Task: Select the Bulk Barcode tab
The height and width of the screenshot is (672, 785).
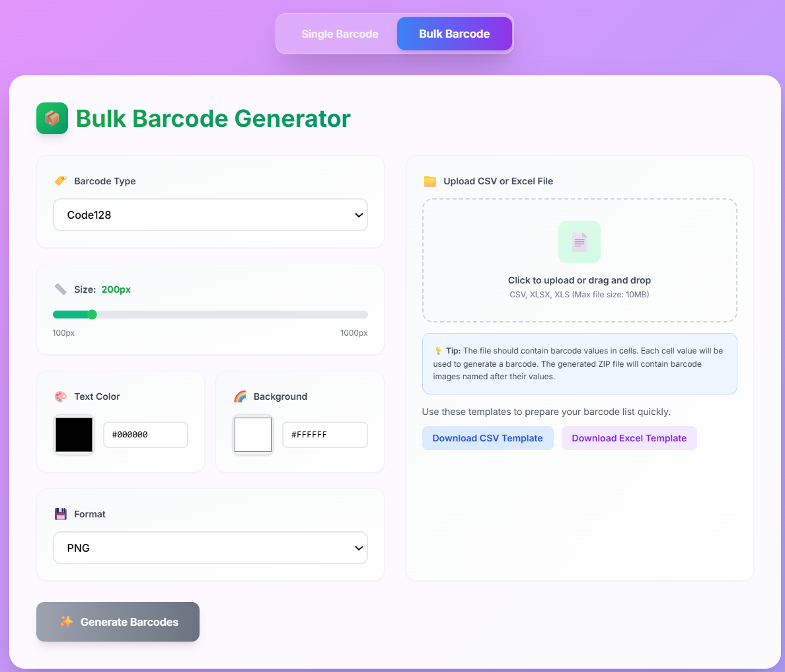Action: 454,34
